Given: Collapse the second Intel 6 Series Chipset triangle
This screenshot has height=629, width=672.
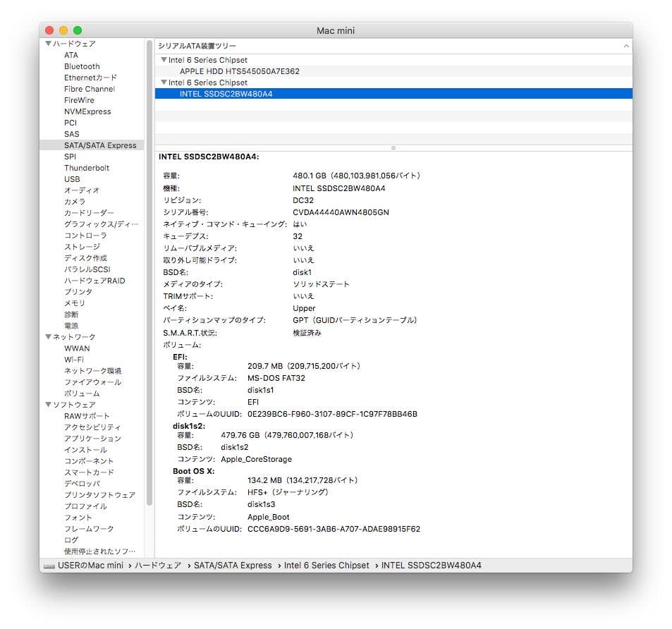Looking at the screenshot, I should [164, 83].
